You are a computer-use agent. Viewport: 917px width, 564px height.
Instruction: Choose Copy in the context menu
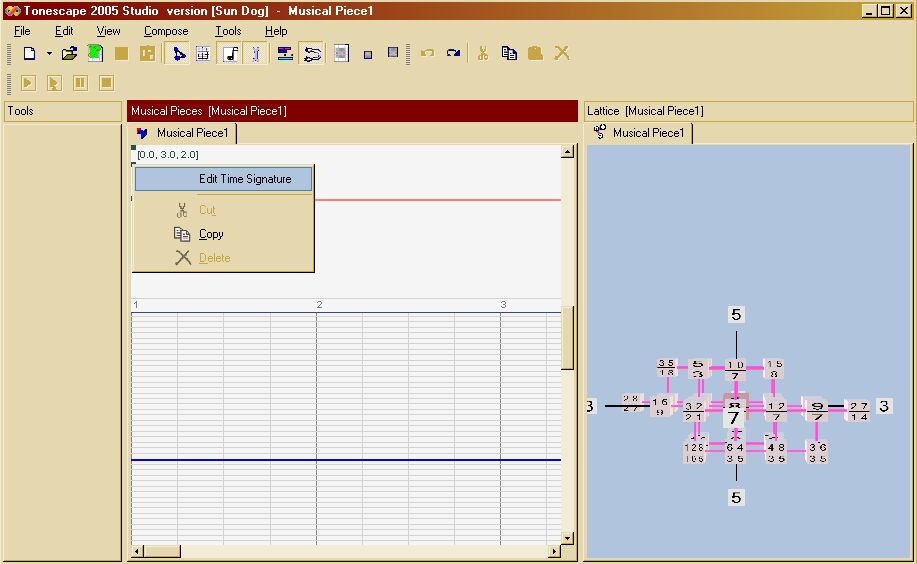(x=223, y=234)
